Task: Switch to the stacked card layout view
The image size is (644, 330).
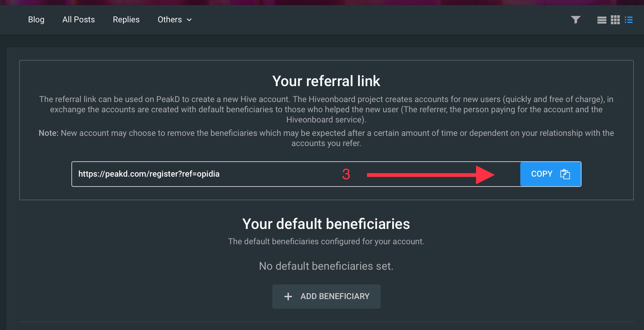Action: pyautogui.click(x=602, y=20)
